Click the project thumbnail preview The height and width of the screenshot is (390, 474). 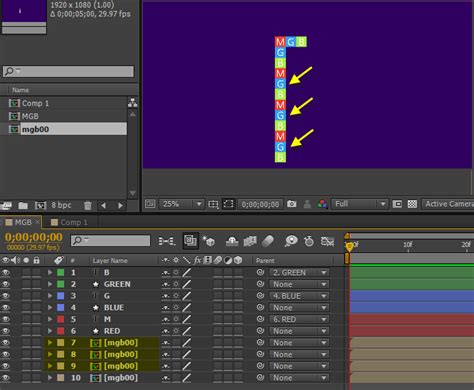[24, 17]
